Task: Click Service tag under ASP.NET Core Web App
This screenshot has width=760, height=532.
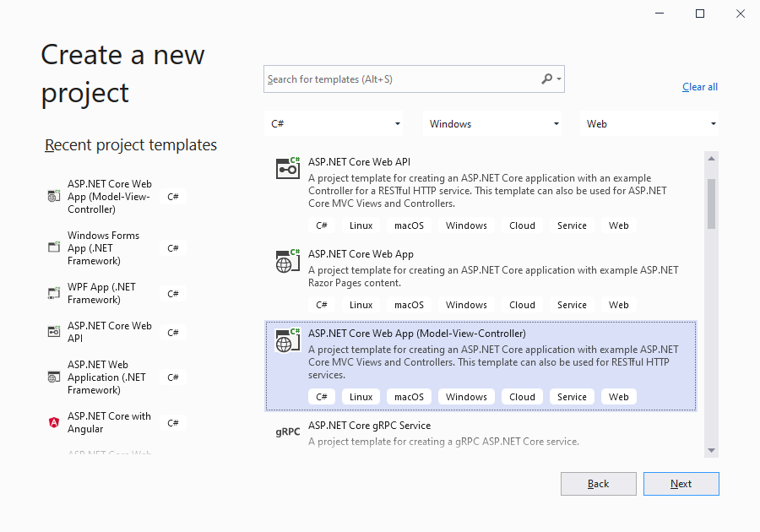Action: coord(572,305)
